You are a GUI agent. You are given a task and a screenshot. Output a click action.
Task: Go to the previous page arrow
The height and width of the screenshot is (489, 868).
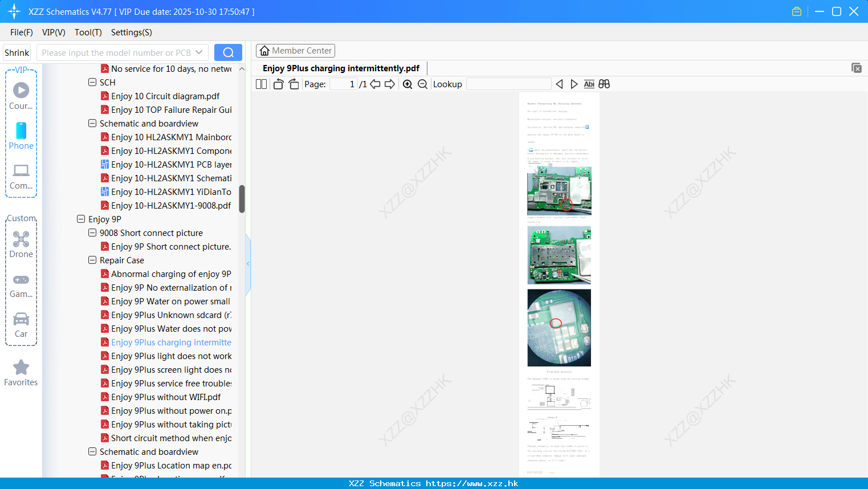click(x=375, y=84)
